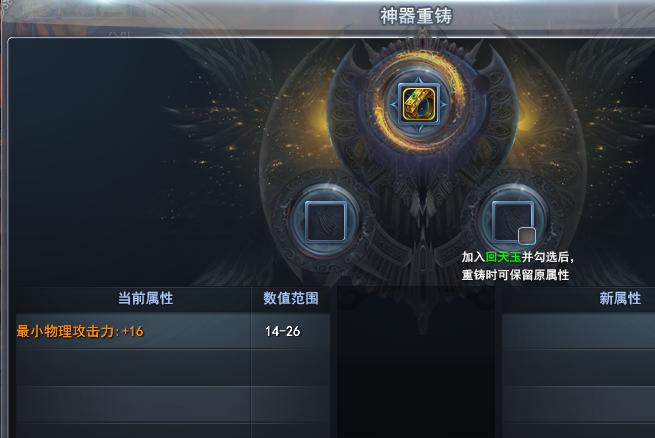This screenshot has width=655, height=438.
Task: Click the second empty 新属性 row
Action: pos(579,368)
